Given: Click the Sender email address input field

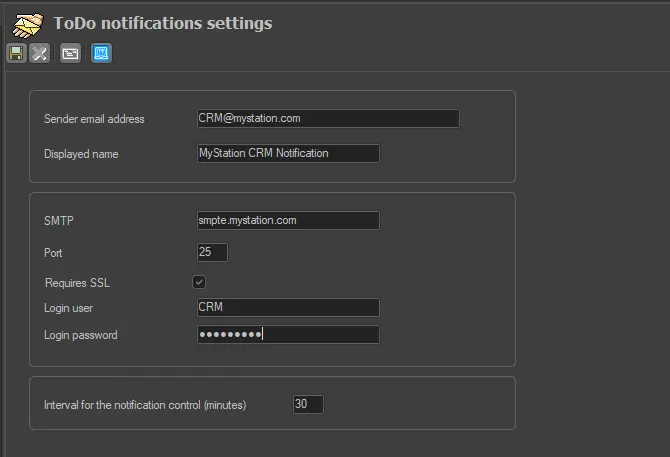Looking at the screenshot, I should click(x=328, y=118).
